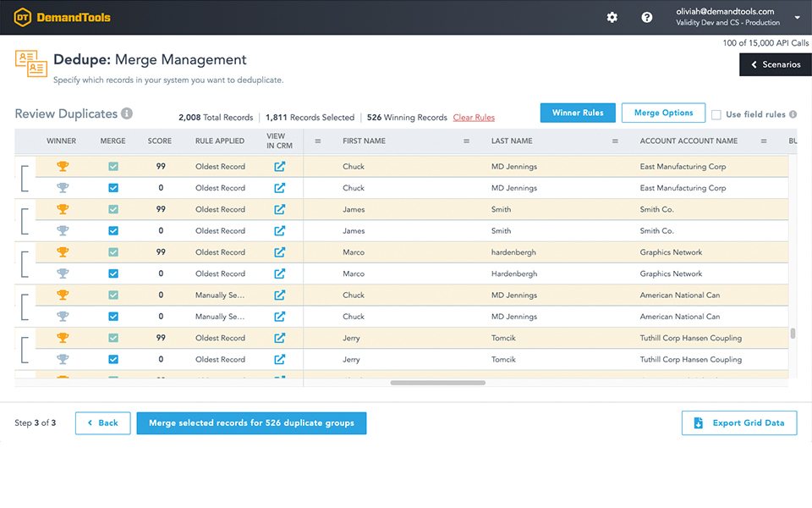Click the VIEW IN CRM column header

click(280, 141)
